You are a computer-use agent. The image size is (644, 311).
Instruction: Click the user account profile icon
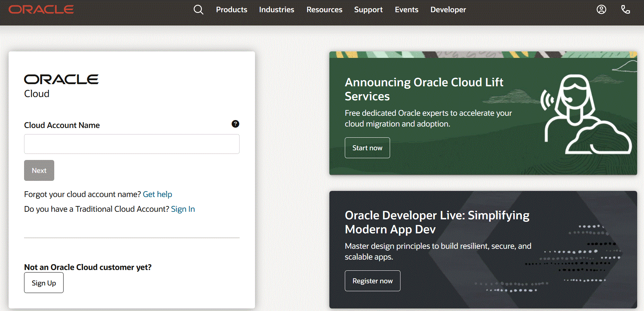(x=601, y=9)
